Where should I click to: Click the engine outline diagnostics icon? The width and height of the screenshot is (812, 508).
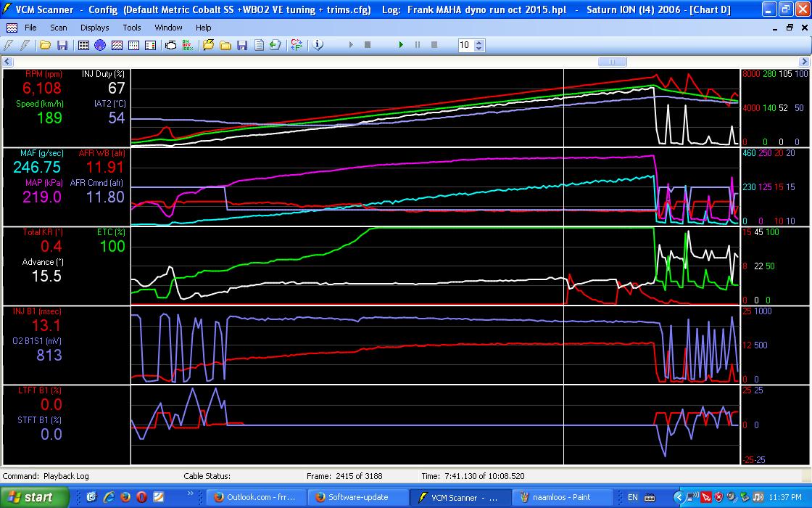(x=171, y=45)
